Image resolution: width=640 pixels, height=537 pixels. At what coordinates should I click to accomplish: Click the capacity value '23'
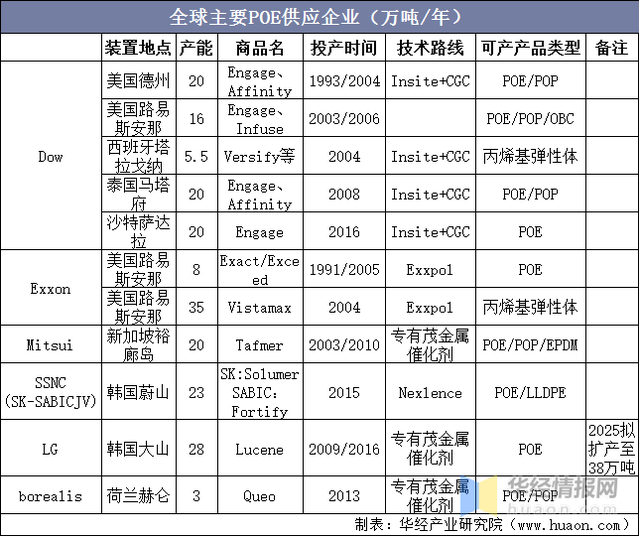point(196,392)
